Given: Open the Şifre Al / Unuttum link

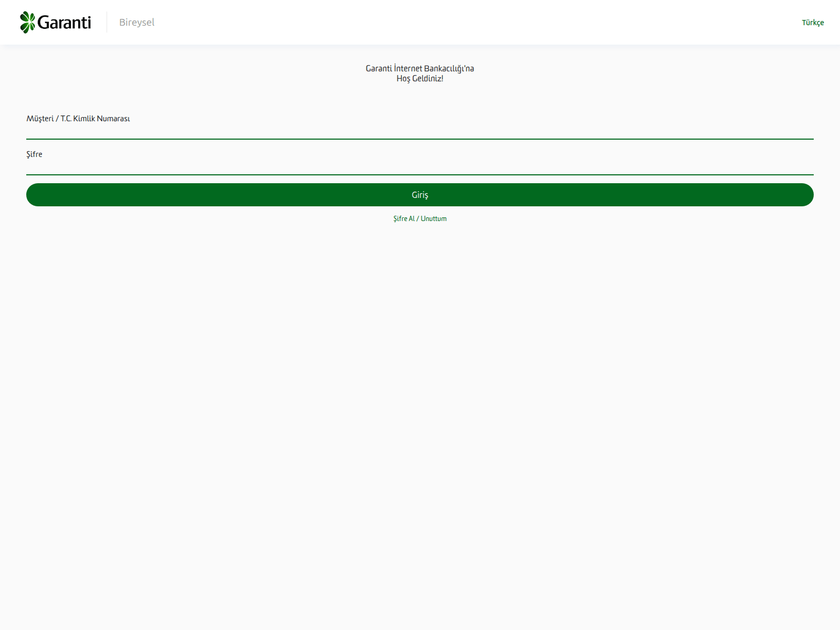Looking at the screenshot, I should click(x=420, y=218).
